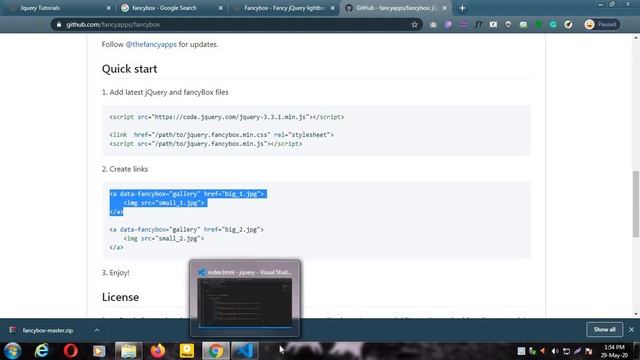Launch Internet Explorer from taskbar
The height and width of the screenshot is (360, 640).
[42, 351]
